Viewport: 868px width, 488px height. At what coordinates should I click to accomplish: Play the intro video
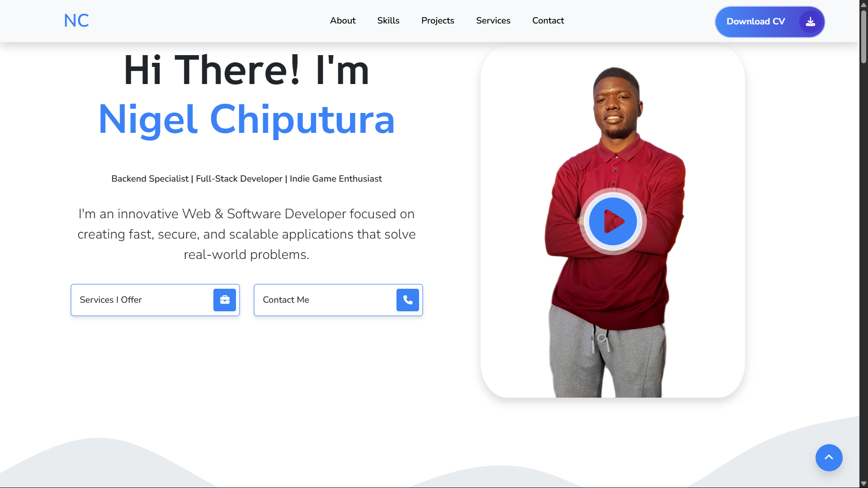pos(613,221)
